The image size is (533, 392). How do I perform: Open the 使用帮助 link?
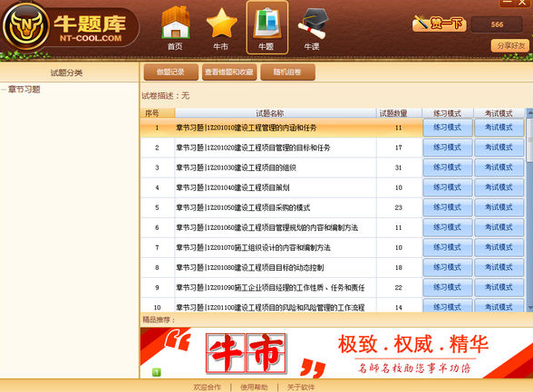tap(254, 387)
